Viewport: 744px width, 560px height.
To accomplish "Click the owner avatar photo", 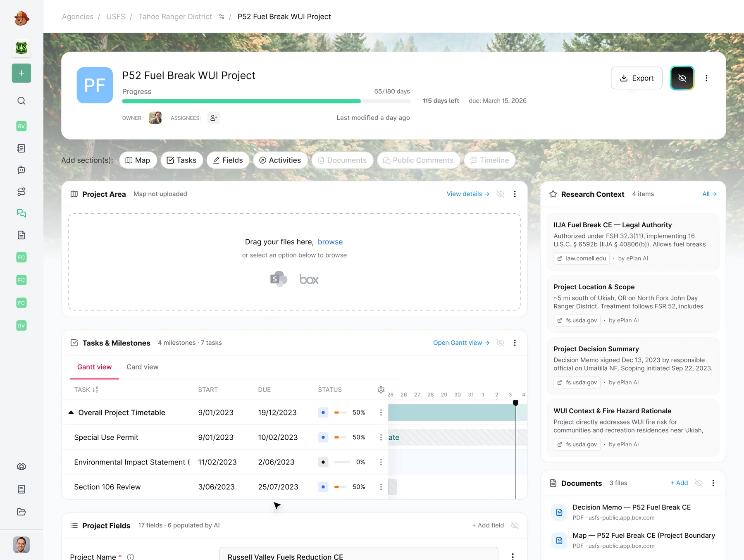I will tap(155, 118).
